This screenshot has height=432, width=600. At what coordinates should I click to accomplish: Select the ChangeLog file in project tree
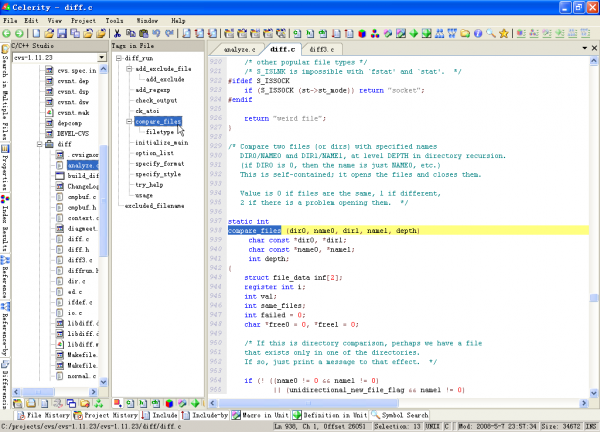(81, 187)
